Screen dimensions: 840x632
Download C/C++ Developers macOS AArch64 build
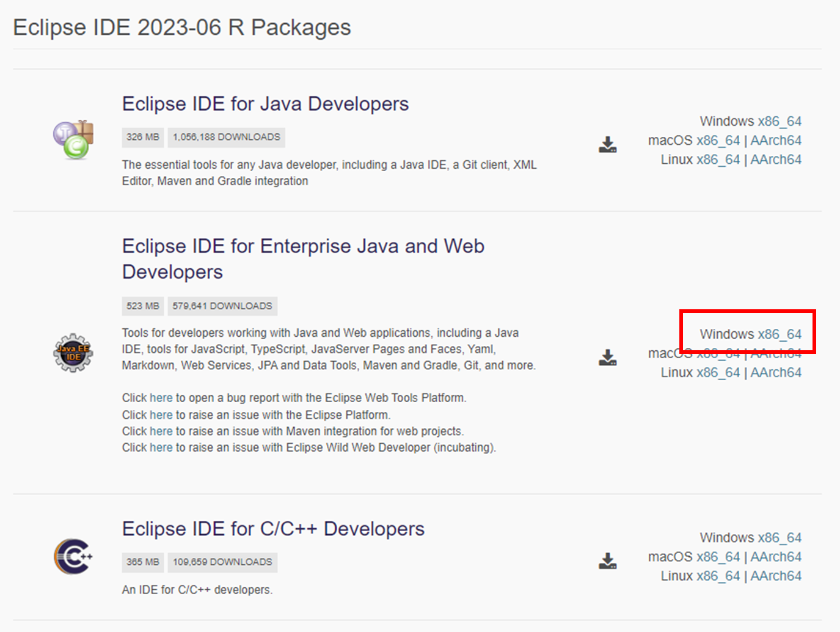point(776,557)
